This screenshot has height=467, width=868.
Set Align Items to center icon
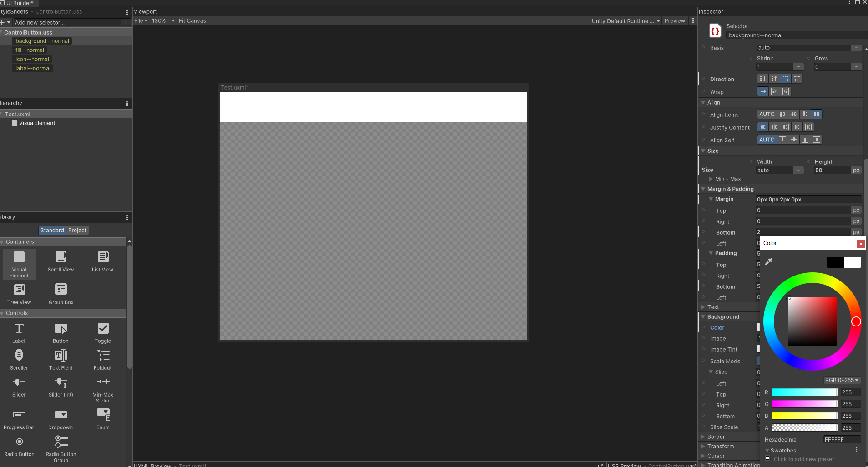(794, 115)
